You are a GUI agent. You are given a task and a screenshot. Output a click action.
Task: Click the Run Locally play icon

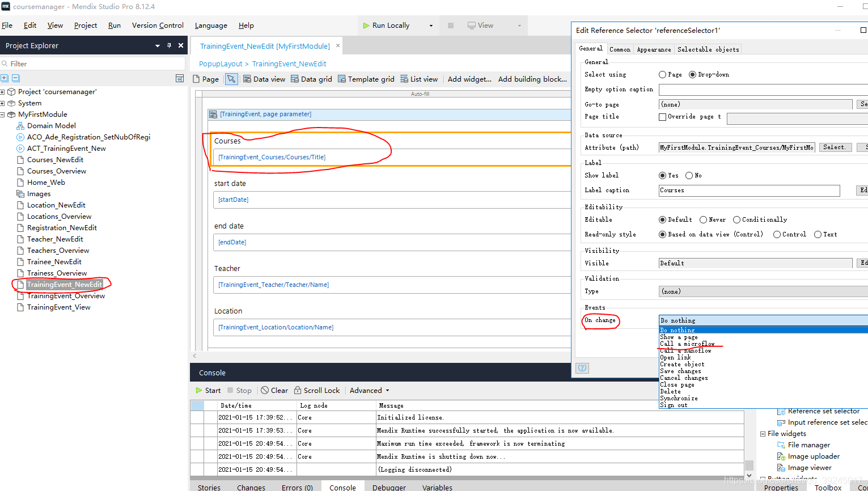pyautogui.click(x=366, y=26)
